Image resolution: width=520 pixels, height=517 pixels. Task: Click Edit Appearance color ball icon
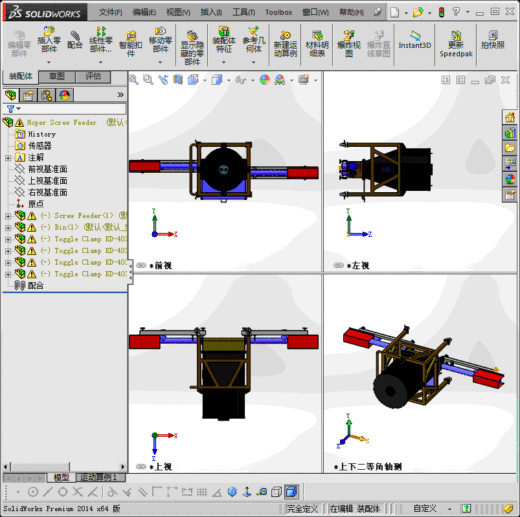click(x=265, y=80)
